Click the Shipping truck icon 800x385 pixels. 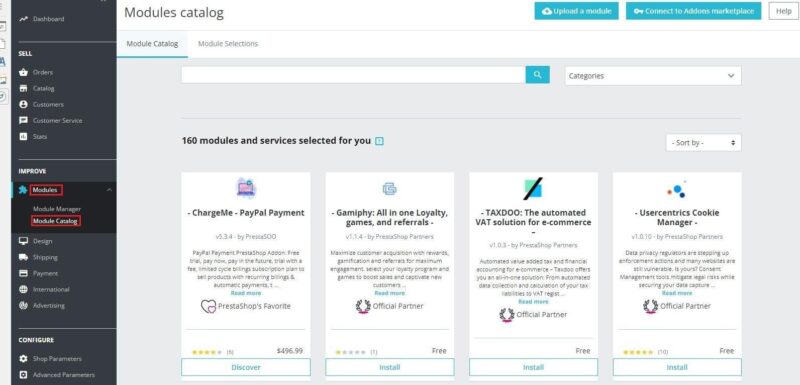tap(23, 257)
